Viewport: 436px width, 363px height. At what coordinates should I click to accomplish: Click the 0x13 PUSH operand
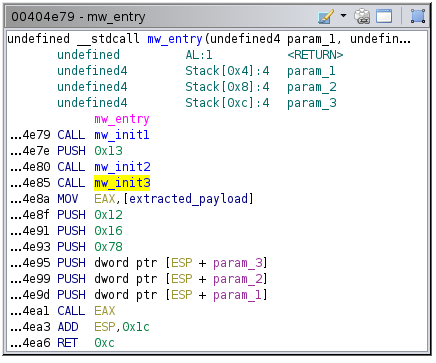(x=109, y=151)
